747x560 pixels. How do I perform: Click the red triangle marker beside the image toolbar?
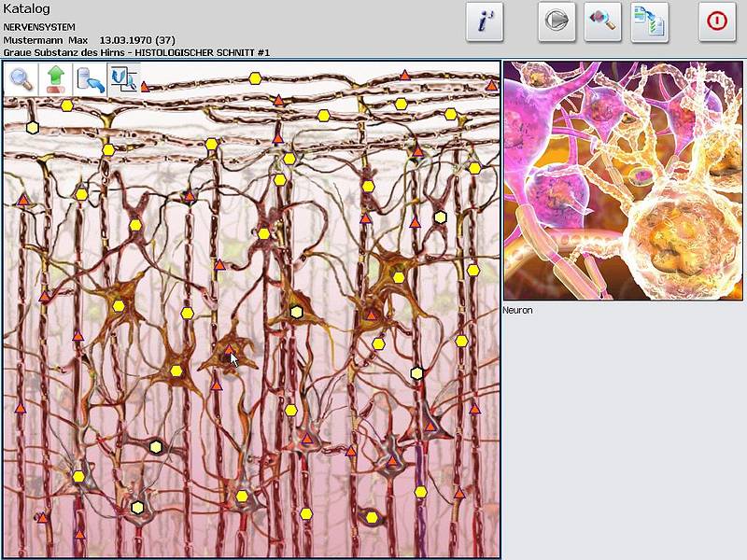[145, 87]
